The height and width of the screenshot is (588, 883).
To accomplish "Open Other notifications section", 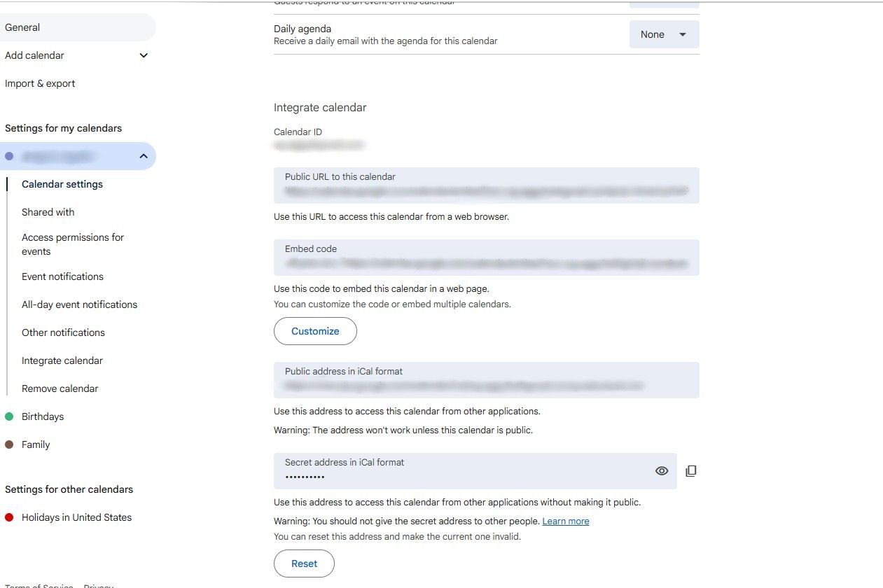I will coord(63,332).
